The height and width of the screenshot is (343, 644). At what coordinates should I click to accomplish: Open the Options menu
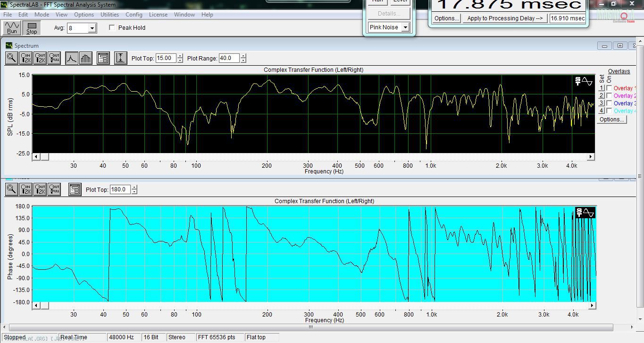(84, 15)
